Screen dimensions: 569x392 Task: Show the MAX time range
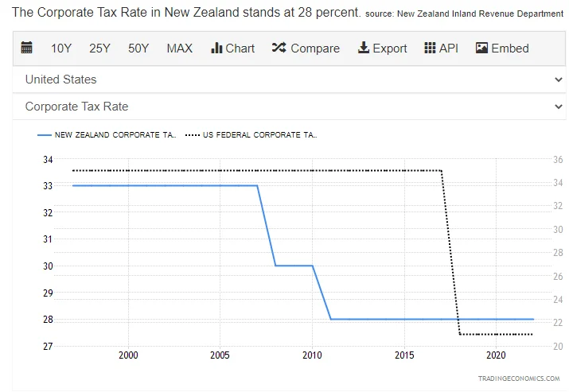click(x=179, y=48)
